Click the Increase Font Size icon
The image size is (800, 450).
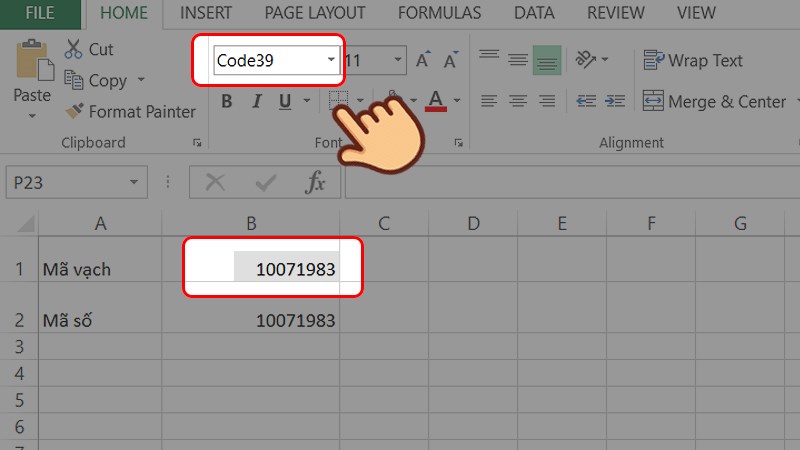[423, 61]
